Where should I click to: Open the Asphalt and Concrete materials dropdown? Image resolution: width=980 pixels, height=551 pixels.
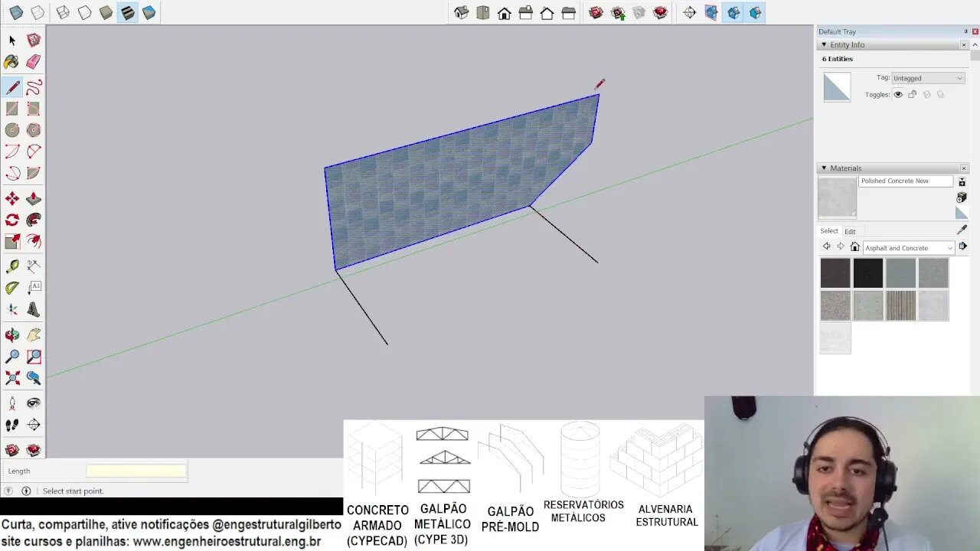tap(909, 248)
